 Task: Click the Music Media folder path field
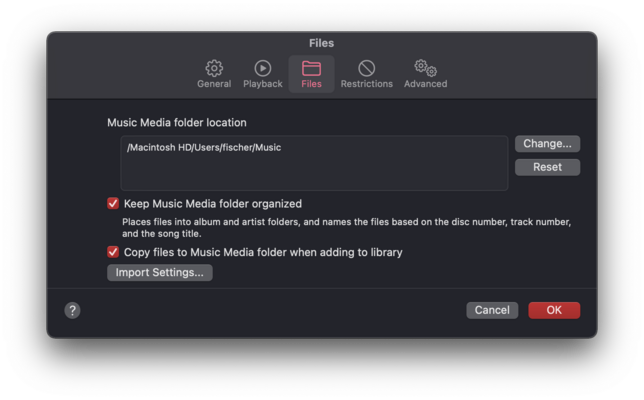[314, 163]
